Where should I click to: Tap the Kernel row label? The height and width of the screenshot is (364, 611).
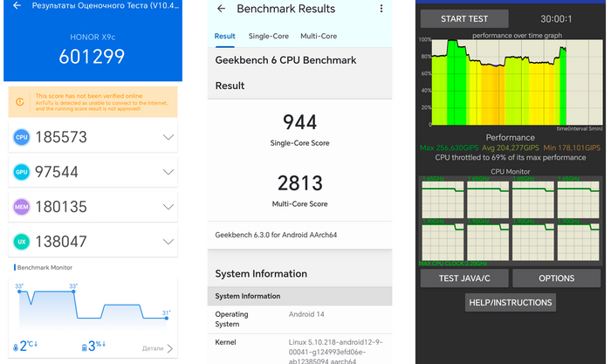(x=225, y=342)
